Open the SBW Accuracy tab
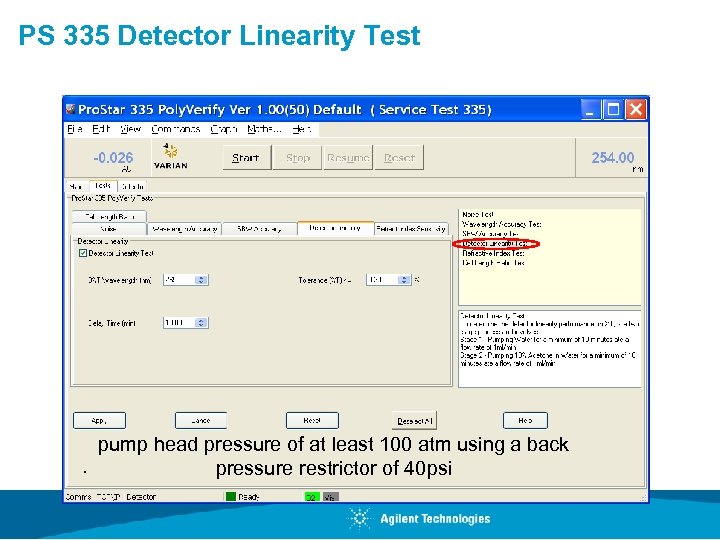The width and height of the screenshot is (720, 540). [259, 229]
